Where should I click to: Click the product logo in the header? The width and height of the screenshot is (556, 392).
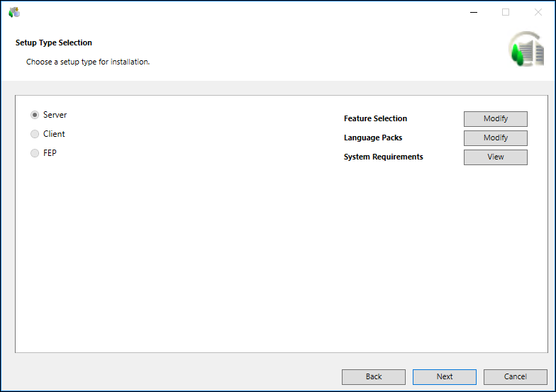526,50
